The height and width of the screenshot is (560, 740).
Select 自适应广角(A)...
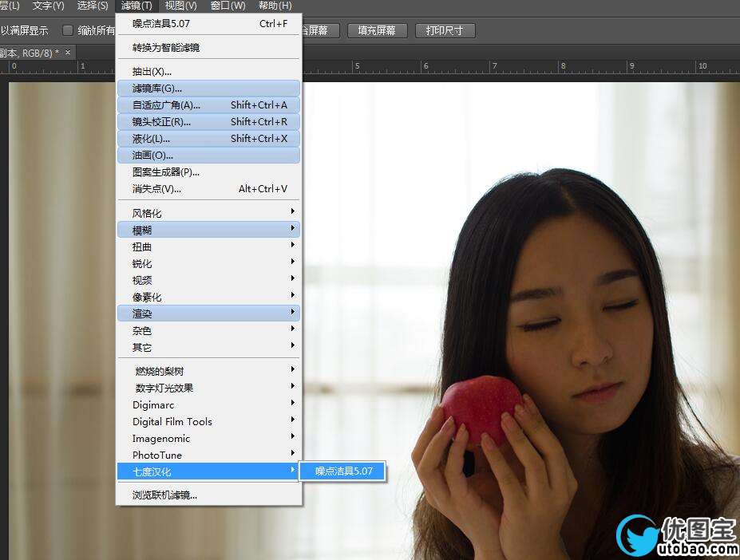point(208,105)
